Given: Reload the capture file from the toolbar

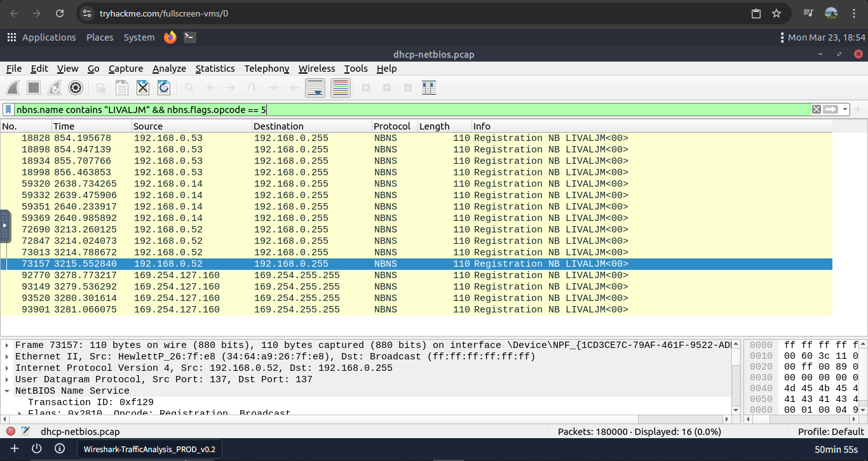Looking at the screenshot, I should point(164,88).
